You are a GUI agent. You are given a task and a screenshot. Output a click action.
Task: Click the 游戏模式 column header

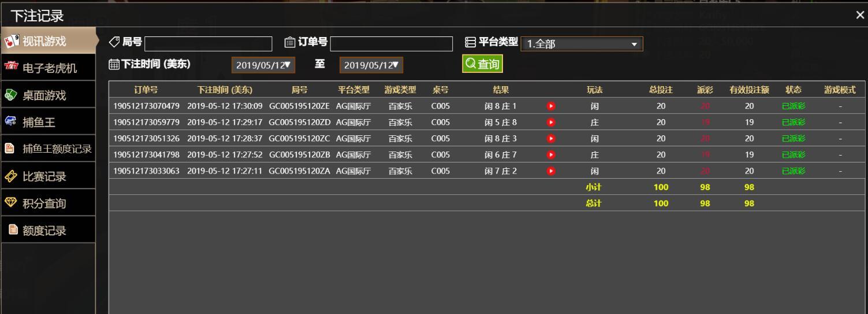840,90
